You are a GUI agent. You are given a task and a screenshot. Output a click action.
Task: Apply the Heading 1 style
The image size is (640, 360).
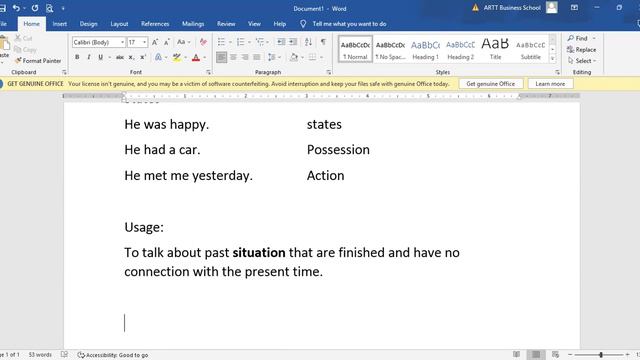coord(425,49)
